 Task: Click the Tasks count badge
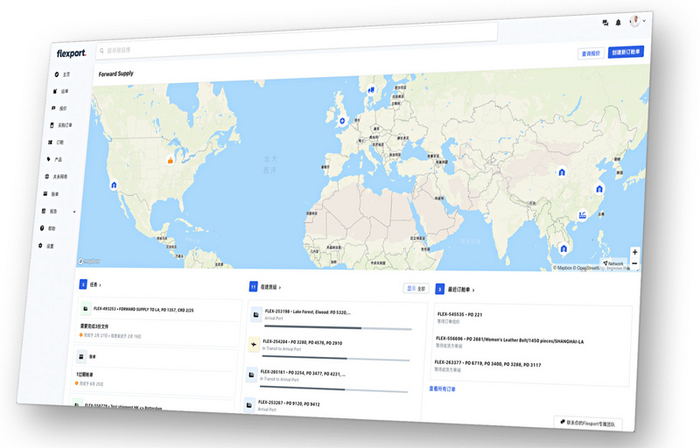point(83,284)
